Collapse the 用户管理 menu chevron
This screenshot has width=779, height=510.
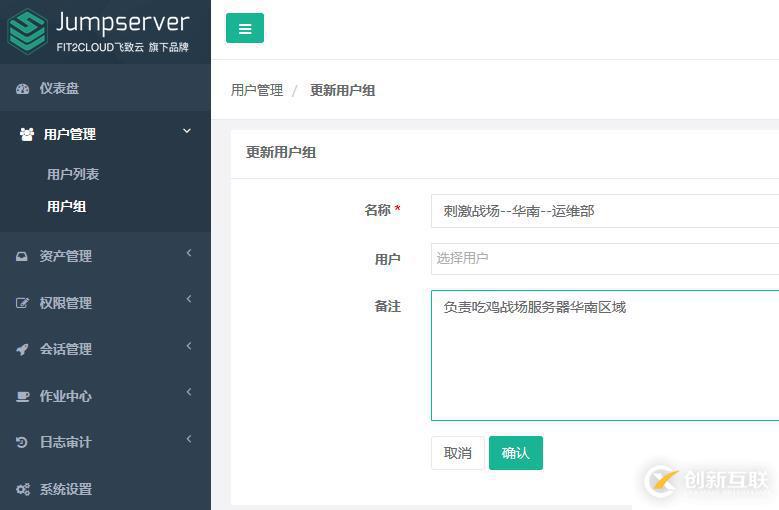pyautogui.click(x=187, y=131)
